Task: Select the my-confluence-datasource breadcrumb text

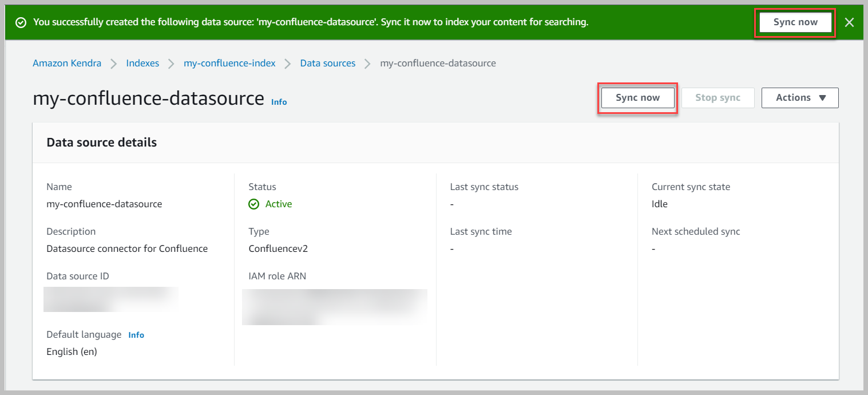Action: click(x=438, y=63)
